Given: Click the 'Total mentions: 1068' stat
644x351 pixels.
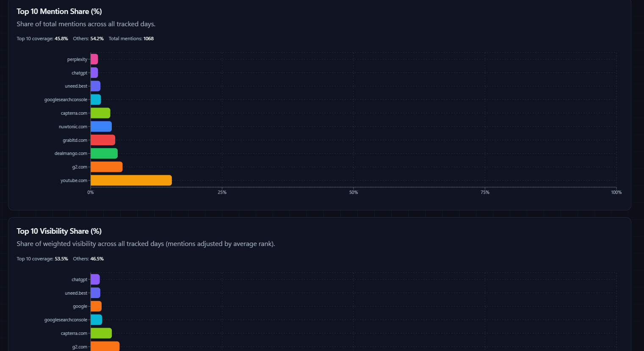Looking at the screenshot, I should coord(131,39).
